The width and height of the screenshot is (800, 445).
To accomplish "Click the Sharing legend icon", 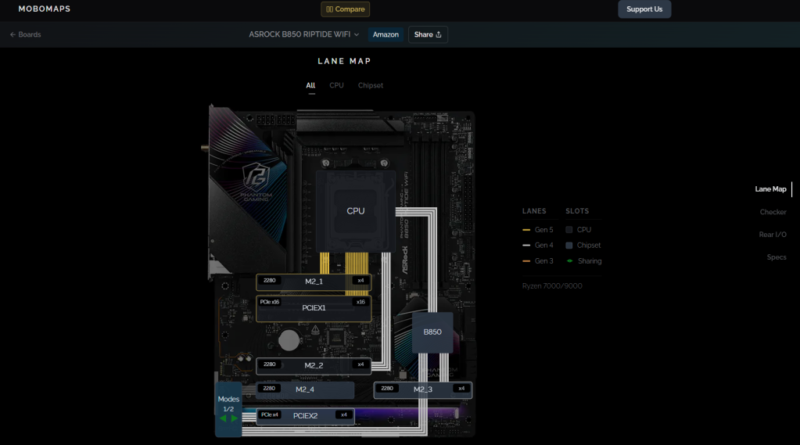I will [569, 261].
